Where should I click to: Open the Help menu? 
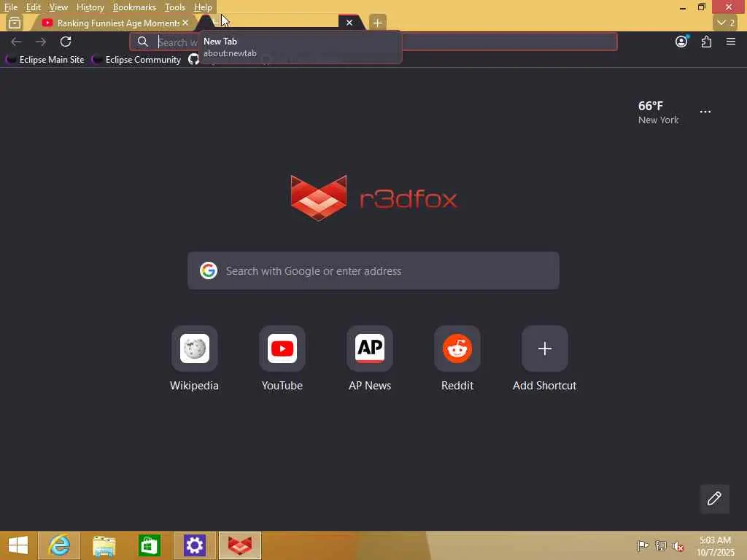tap(203, 7)
